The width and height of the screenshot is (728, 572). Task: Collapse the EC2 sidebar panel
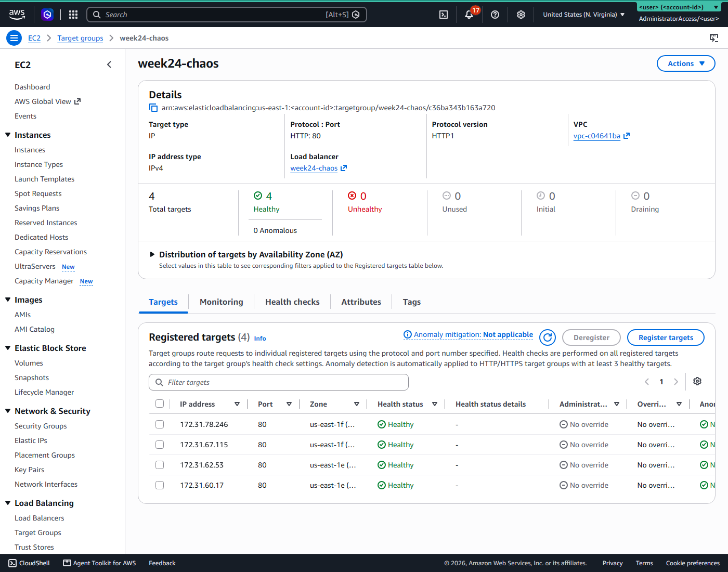[x=109, y=64]
